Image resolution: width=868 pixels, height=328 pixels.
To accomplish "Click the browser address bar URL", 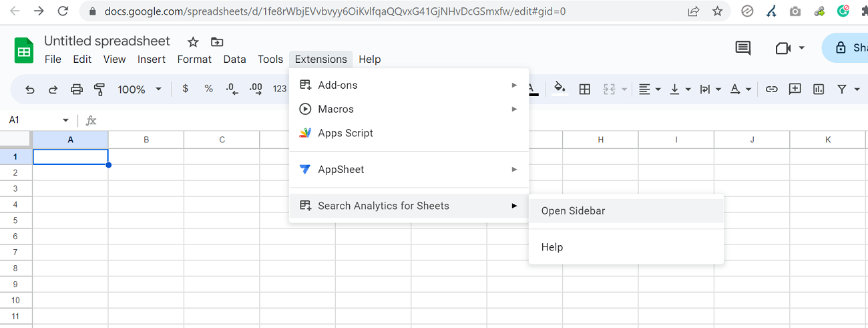I will [335, 11].
